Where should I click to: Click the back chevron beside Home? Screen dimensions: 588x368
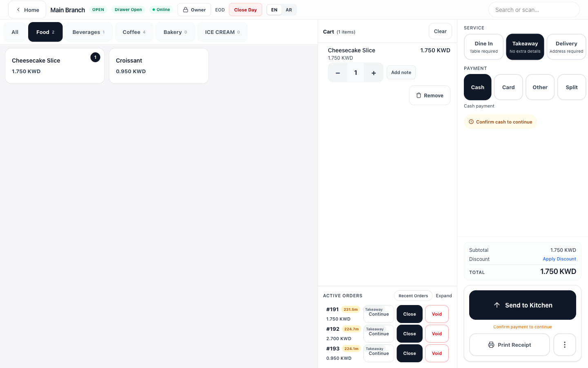tap(18, 9)
